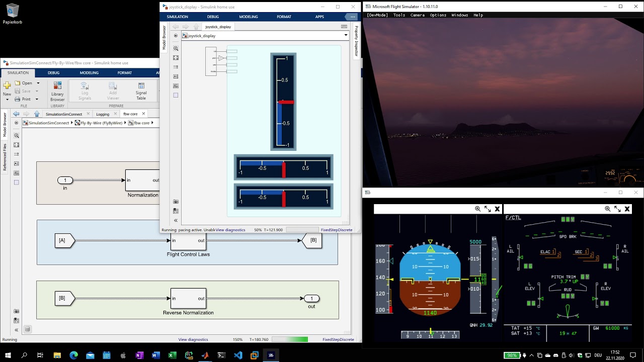Expand the Open dropdown arrow
The width and height of the screenshot is (644, 362).
tap(38, 83)
